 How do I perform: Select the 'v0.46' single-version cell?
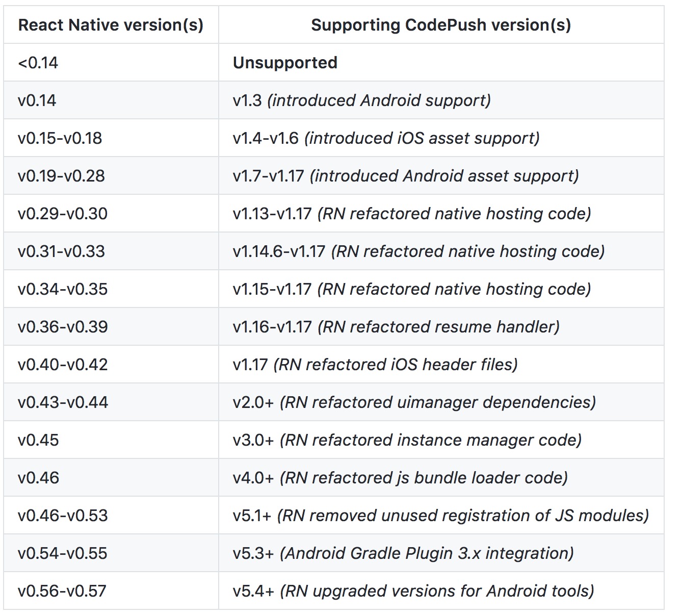(x=111, y=477)
